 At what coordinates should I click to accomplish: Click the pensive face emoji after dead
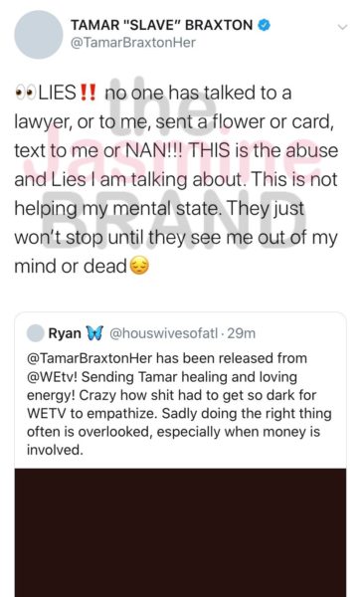click(x=139, y=266)
